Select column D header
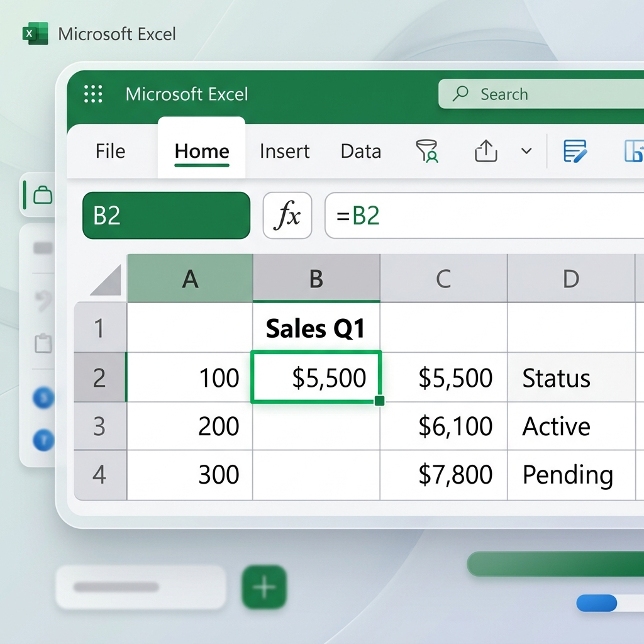The height and width of the screenshot is (644, 644). [x=571, y=279]
